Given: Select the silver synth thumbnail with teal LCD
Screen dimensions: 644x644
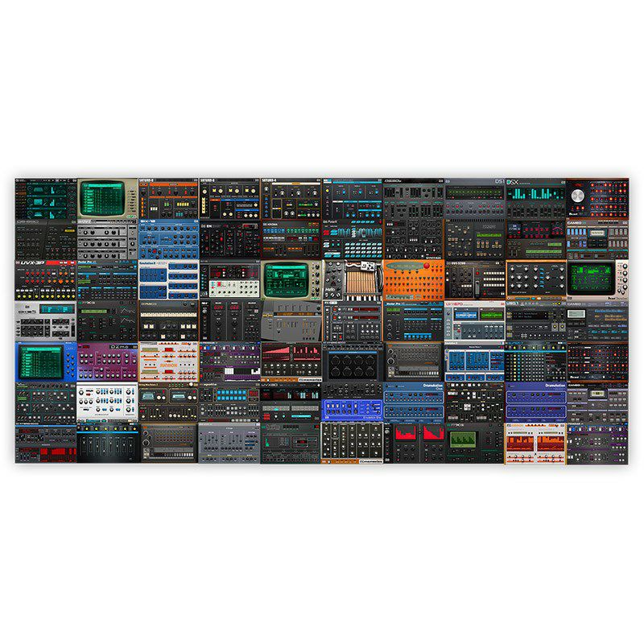Looking at the screenshot, I should click(x=46, y=320).
